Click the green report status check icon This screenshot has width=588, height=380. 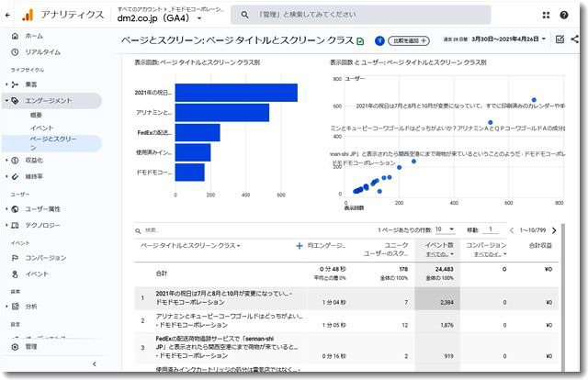click(360, 41)
